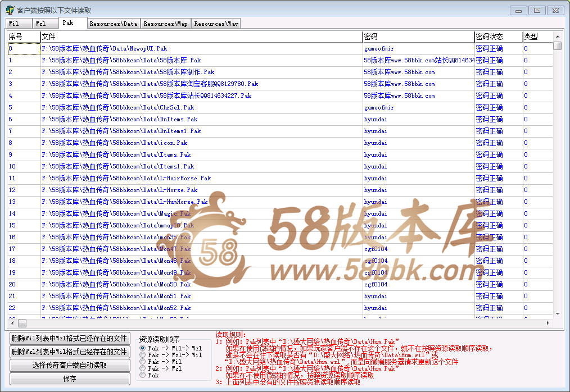Click the cgf0104 password for Mon50.Pak
570x392 pixels.
[x=376, y=285]
